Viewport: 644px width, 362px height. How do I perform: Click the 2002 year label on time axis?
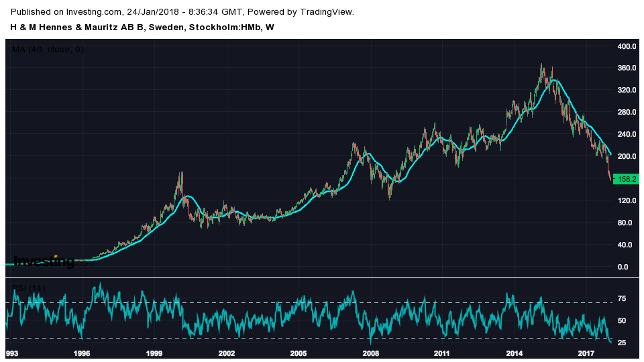(226, 353)
